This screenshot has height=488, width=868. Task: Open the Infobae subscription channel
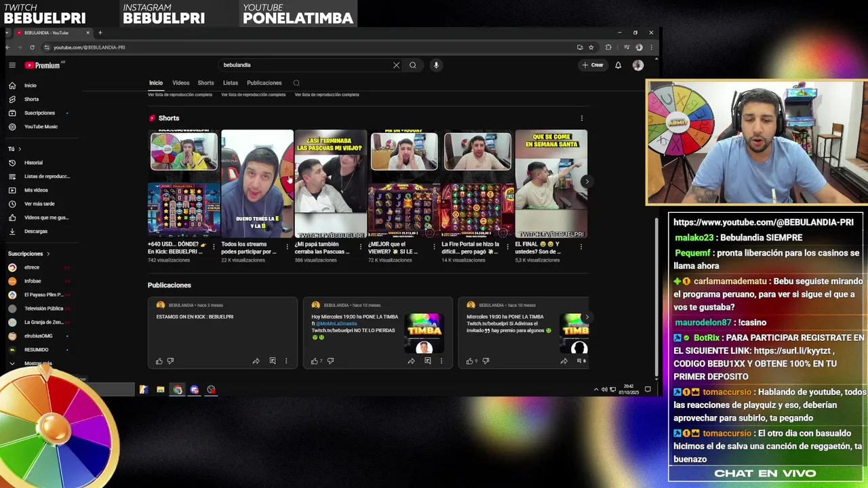33,281
